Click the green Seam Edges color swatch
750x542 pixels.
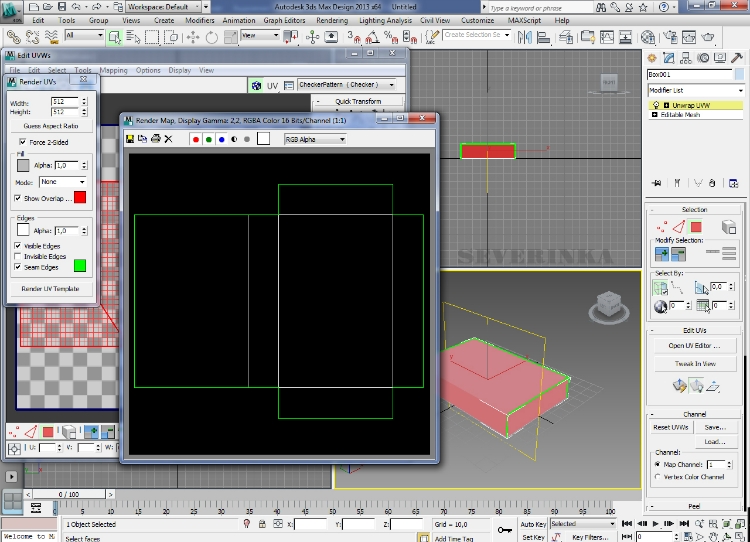[x=80, y=265]
